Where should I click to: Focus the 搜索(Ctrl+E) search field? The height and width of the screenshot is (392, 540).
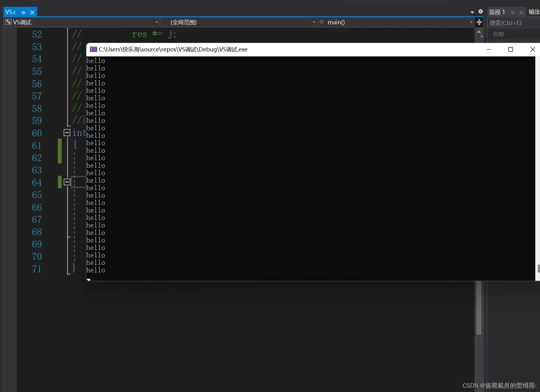tap(514, 23)
